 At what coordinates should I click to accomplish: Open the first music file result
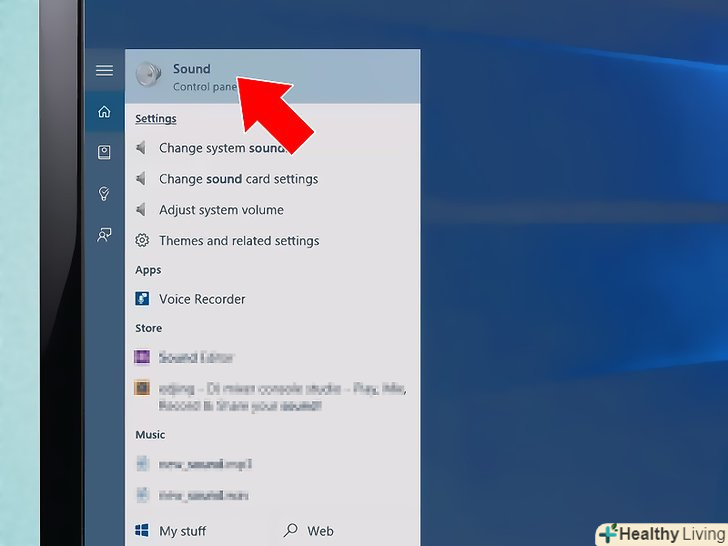point(273,464)
